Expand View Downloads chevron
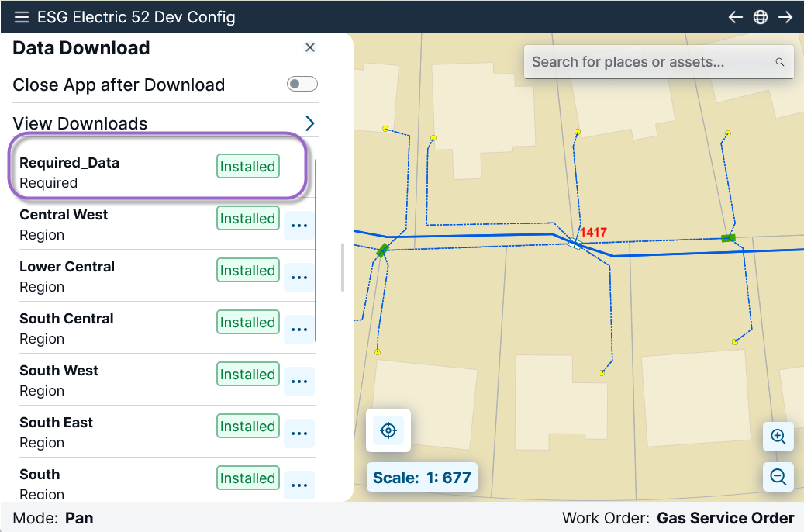The height and width of the screenshot is (532, 804). click(309, 123)
